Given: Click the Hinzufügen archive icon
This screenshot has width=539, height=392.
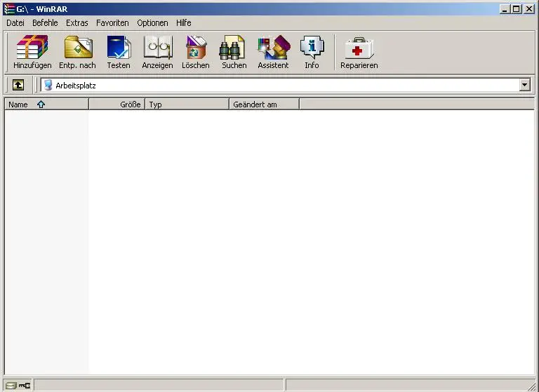Looking at the screenshot, I should (x=32, y=48).
